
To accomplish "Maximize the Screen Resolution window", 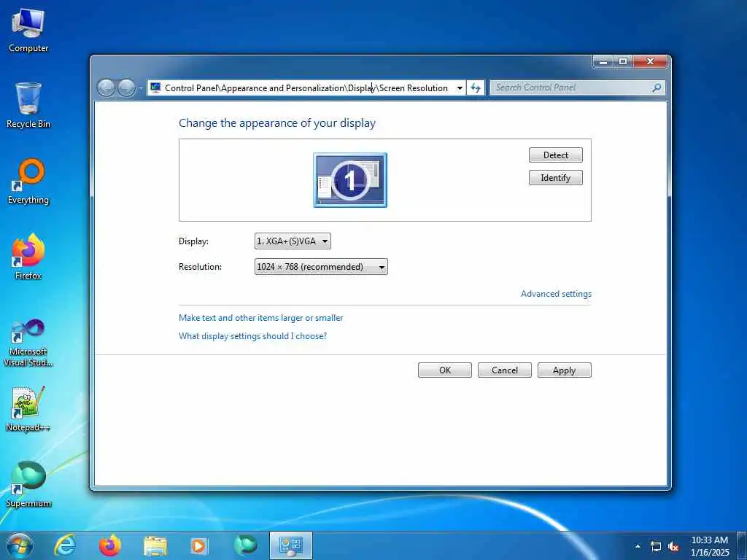I will pos(623,61).
